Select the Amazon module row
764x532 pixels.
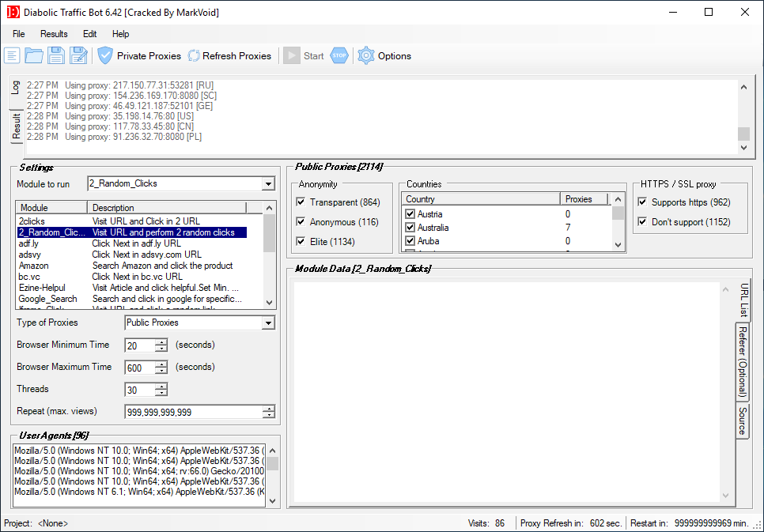[131, 266]
